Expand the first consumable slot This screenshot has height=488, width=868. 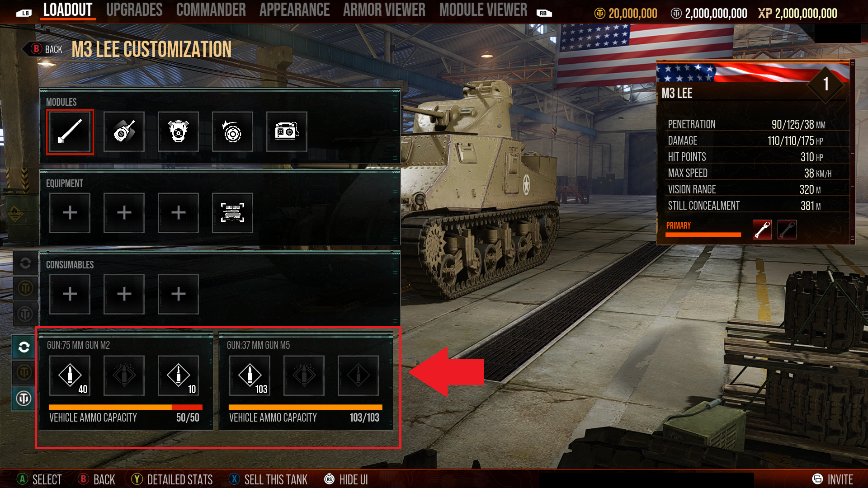(70, 293)
